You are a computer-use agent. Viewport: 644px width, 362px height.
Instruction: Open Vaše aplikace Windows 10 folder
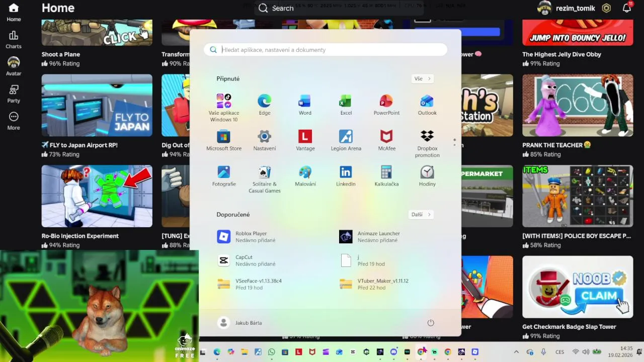pos(224,108)
